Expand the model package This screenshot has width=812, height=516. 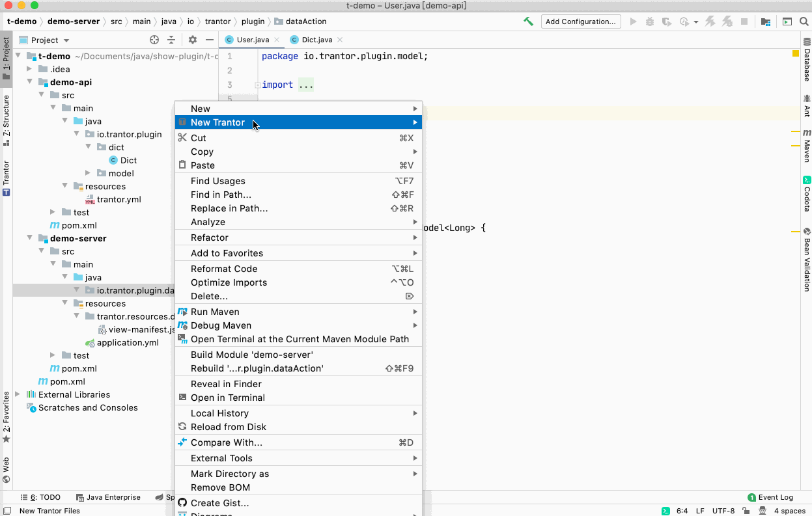point(89,173)
